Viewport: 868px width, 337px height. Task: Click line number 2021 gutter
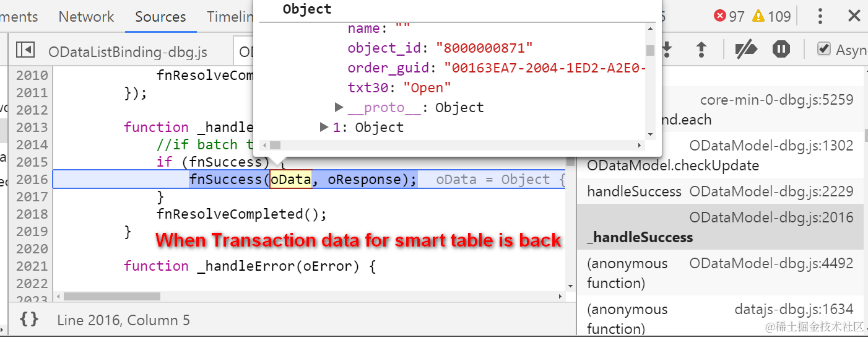32,266
